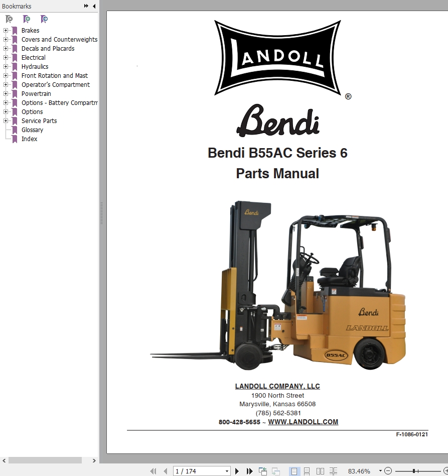Click the go back view icon
The image size is (448, 476).
(x=263, y=471)
